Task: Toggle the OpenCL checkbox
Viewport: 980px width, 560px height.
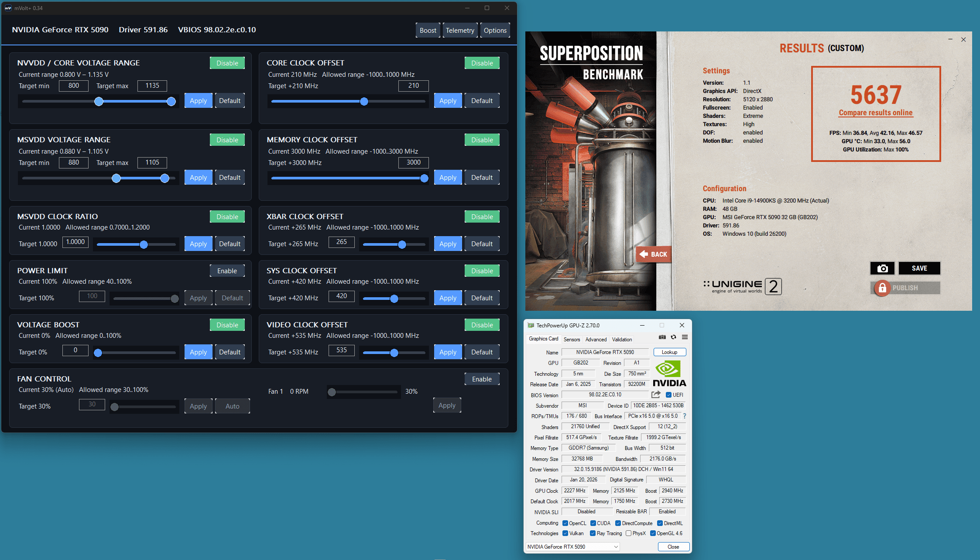Action: pos(565,523)
